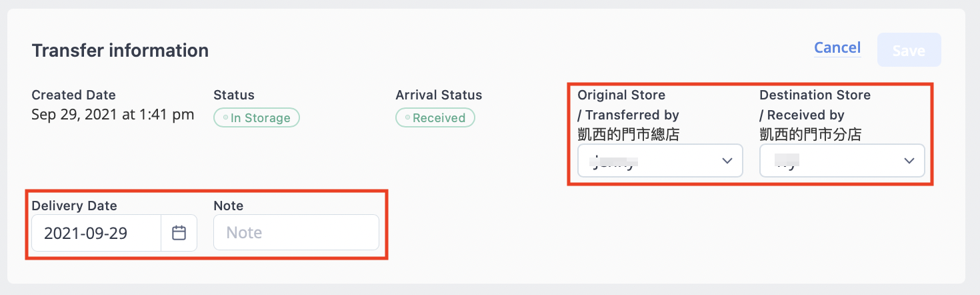
Task: Click the Original Store / Transferred by label
Action: click(x=628, y=105)
